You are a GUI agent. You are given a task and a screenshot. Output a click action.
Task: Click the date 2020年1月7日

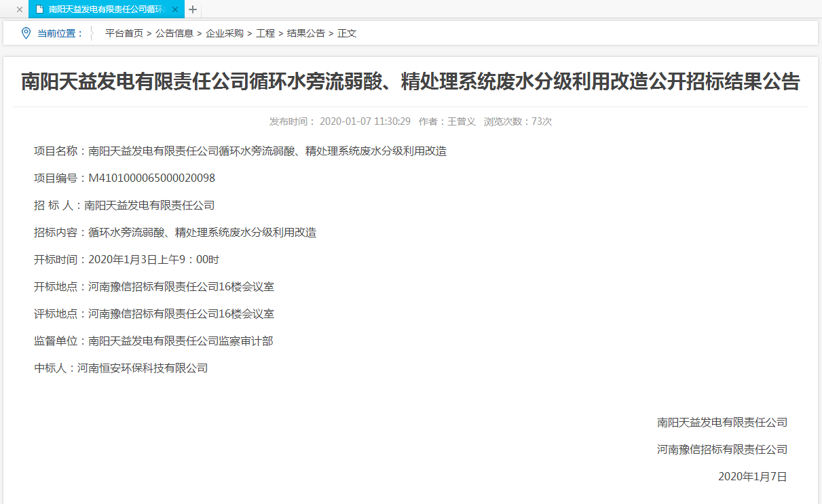pos(753,476)
